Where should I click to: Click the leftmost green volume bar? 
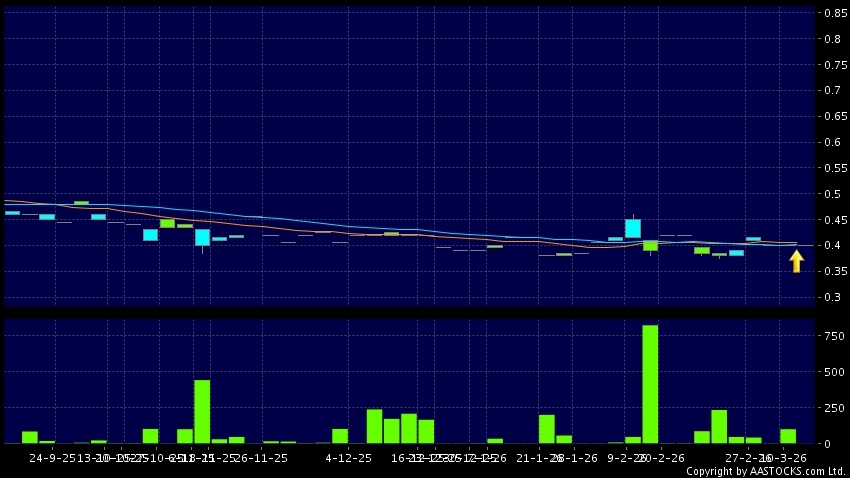(x=30, y=437)
